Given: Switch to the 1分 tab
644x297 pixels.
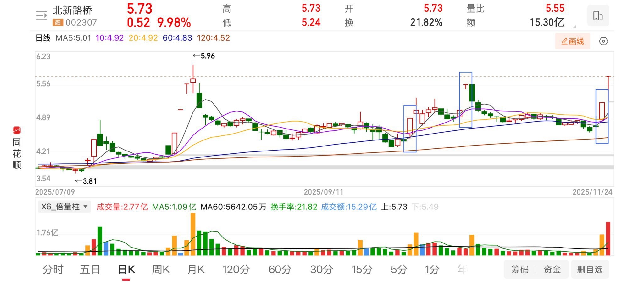Looking at the screenshot, I should coord(432,269).
